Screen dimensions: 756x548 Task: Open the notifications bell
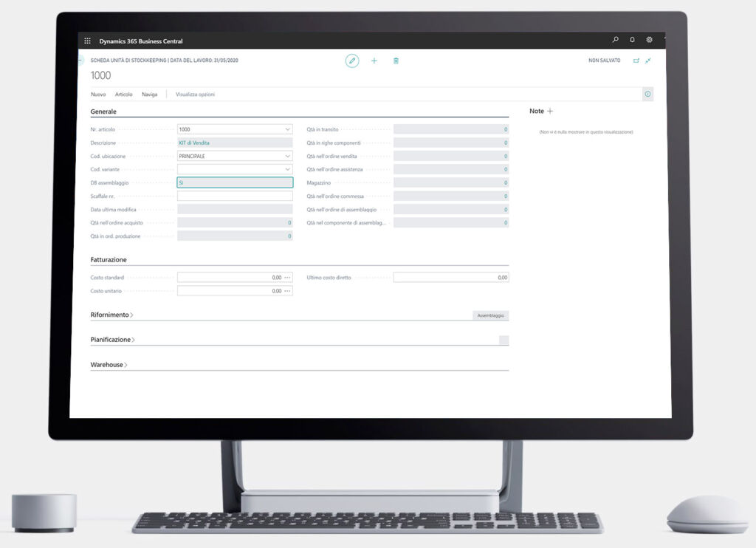coord(632,40)
